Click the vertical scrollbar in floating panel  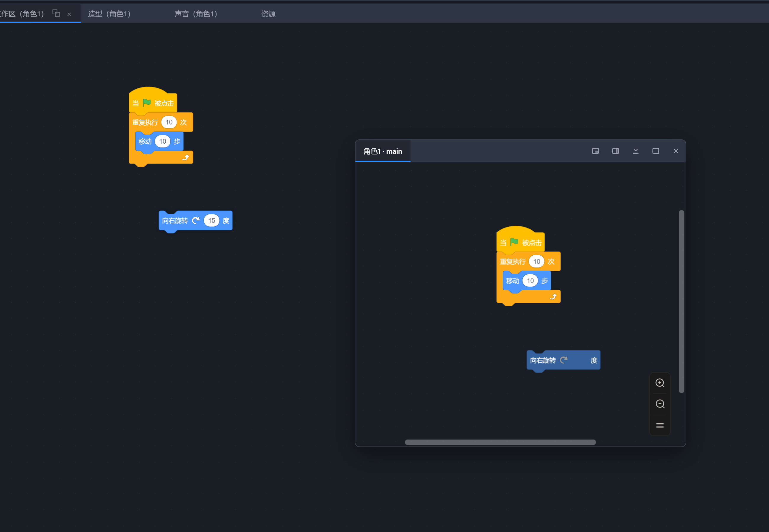[681, 301]
